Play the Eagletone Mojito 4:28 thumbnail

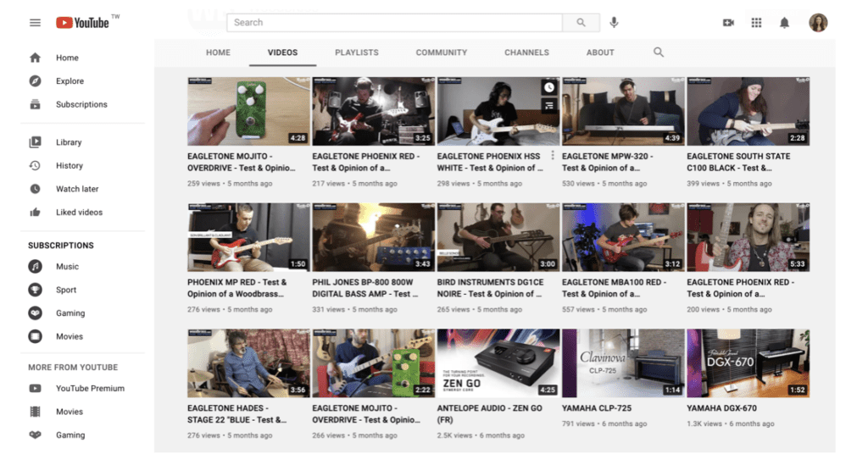[248, 111]
